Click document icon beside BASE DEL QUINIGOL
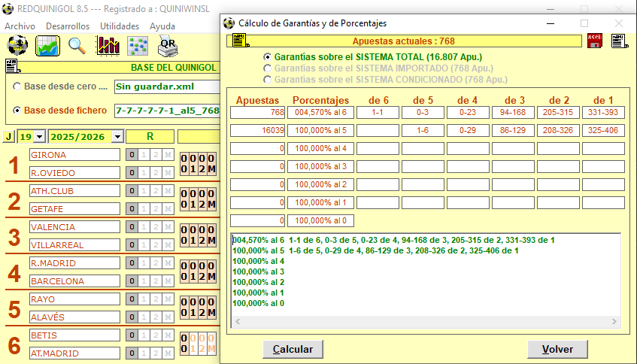 click(x=12, y=67)
